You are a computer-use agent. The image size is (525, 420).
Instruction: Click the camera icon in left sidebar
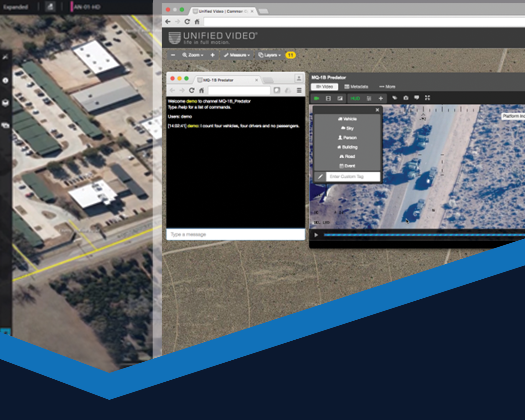6,125
